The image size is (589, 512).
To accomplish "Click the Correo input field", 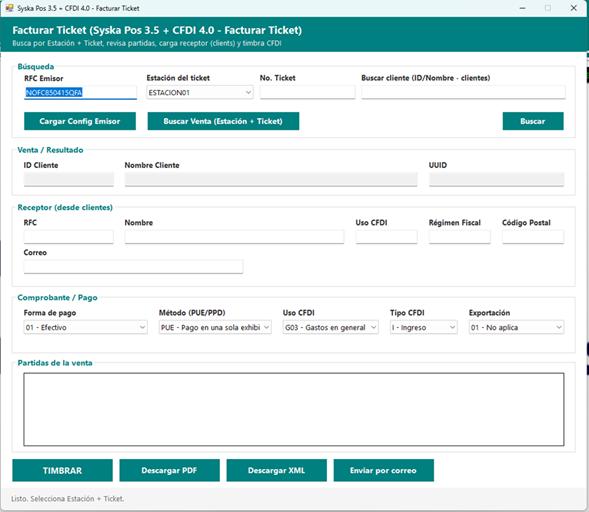I will coord(133,267).
